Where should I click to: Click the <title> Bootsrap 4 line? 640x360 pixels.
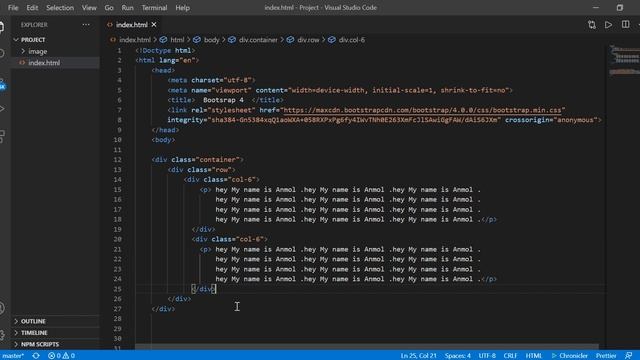[x=225, y=100]
